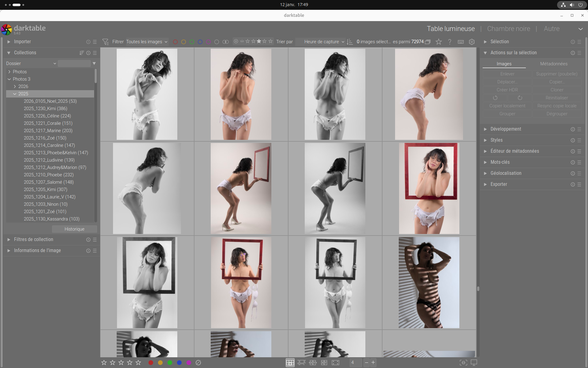Expand the Exporter module
This screenshot has width=588, height=368.
pyautogui.click(x=499, y=184)
